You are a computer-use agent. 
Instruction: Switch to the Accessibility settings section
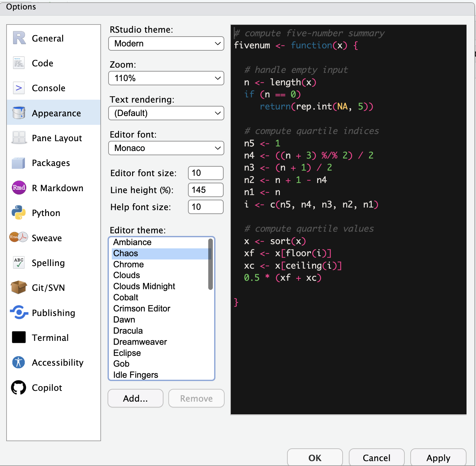pos(19,362)
